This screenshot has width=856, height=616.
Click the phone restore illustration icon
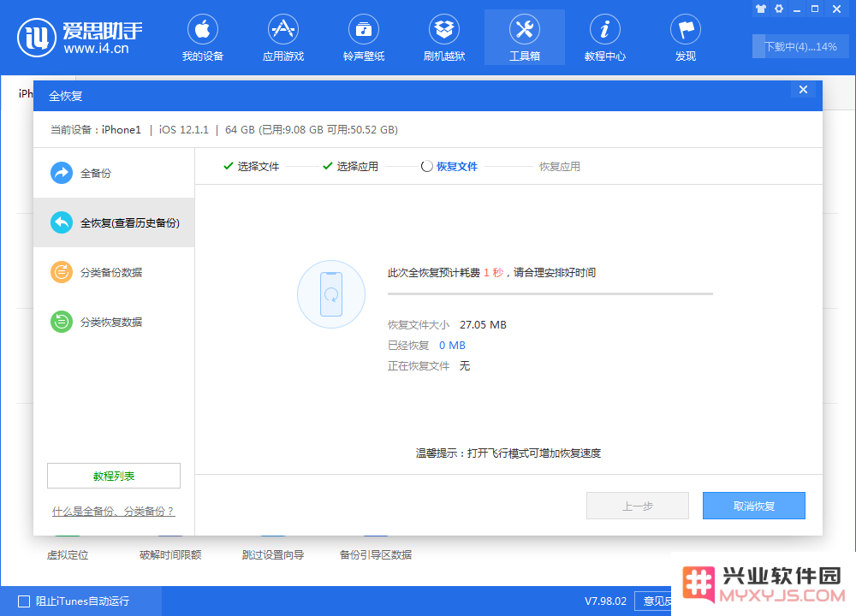(330, 294)
